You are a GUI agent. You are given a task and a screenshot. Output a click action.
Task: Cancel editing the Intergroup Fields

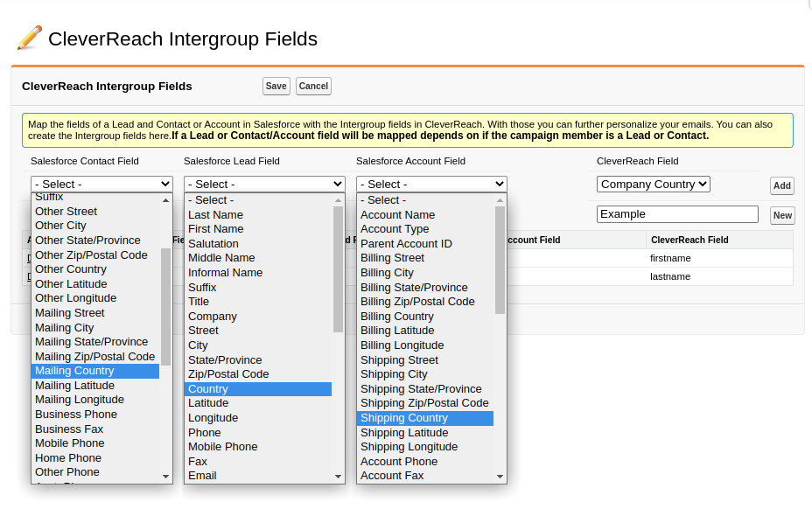[313, 86]
